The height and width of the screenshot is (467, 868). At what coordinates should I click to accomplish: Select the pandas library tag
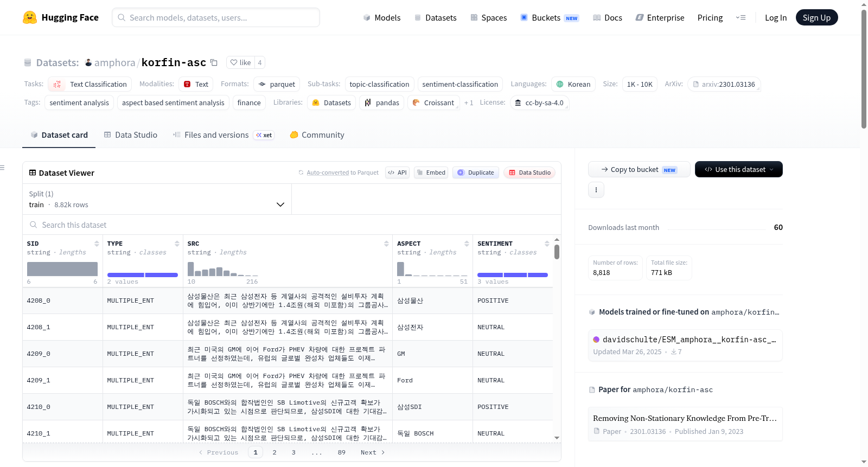tap(381, 103)
